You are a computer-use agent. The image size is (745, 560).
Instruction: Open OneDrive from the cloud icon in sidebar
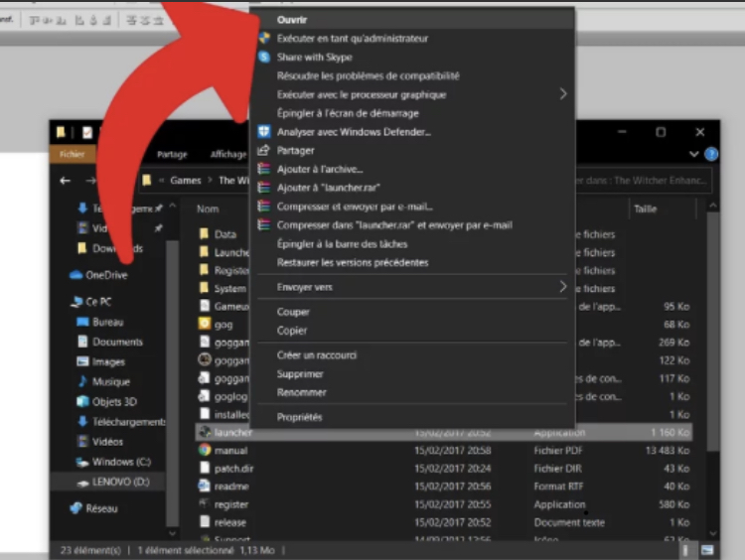pyautogui.click(x=76, y=275)
